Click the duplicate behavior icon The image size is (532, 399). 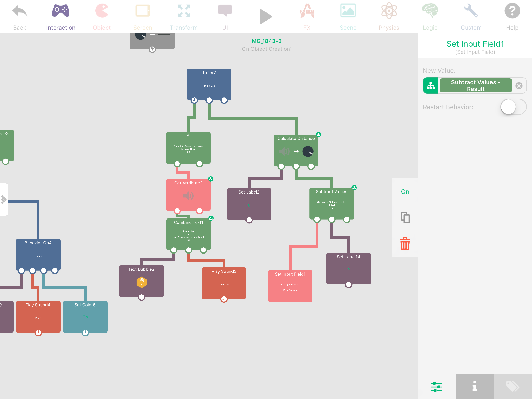click(405, 217)
